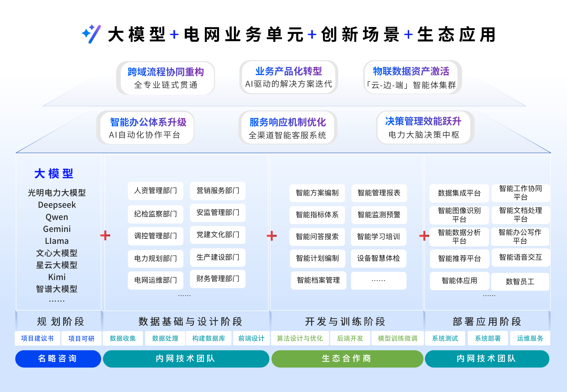Viewport: 567px width, 392px height.
Task: Select the 系统部署 step
Action: pos(488,338)
